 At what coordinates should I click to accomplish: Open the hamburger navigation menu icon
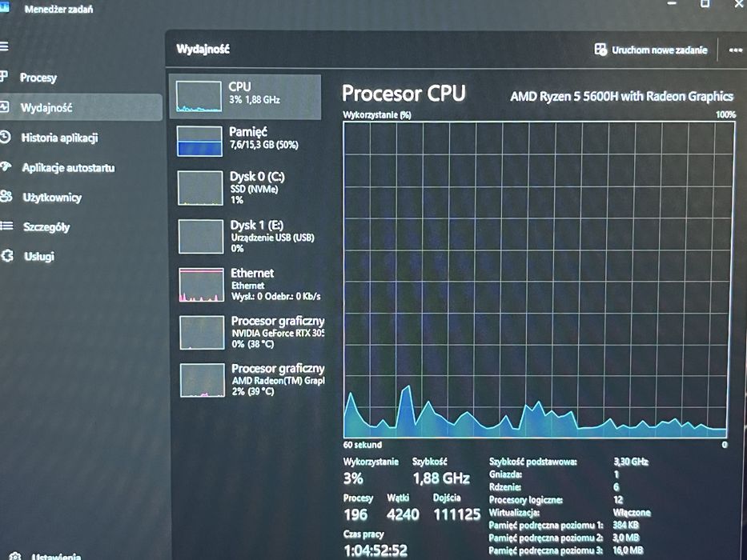pyautogui.click(x=4, y=46)
